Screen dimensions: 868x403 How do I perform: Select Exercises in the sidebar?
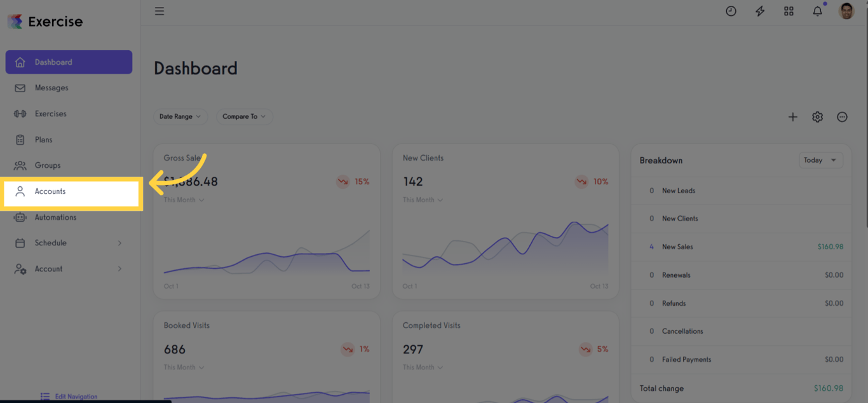50,114
